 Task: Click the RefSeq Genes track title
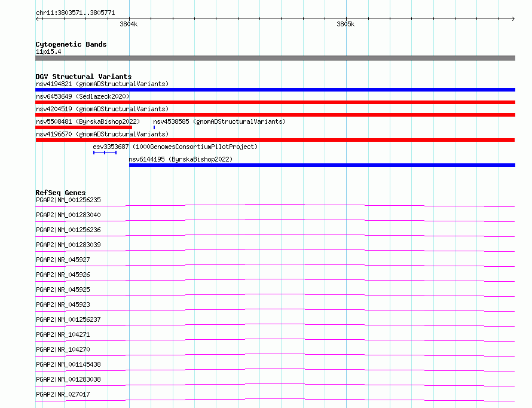(x=60, y=193)
